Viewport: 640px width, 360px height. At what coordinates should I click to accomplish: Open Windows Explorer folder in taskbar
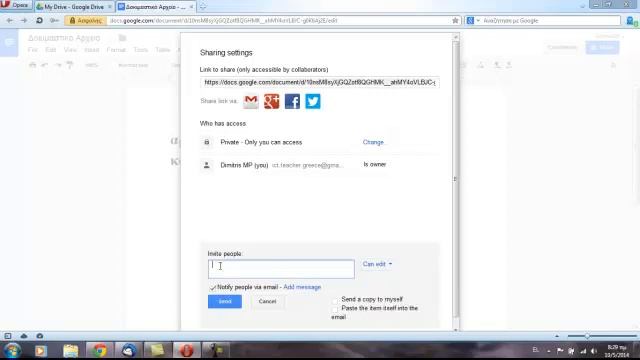(71, 351)
